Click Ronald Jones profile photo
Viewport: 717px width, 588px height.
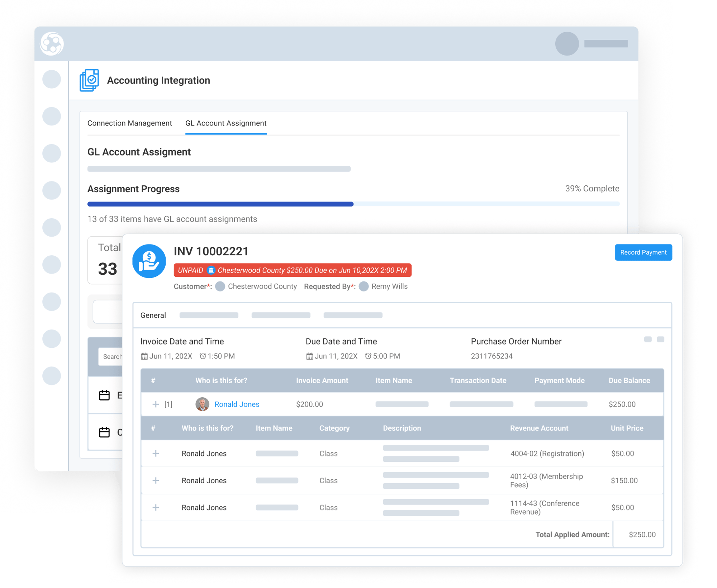click(x=202, y=404)
